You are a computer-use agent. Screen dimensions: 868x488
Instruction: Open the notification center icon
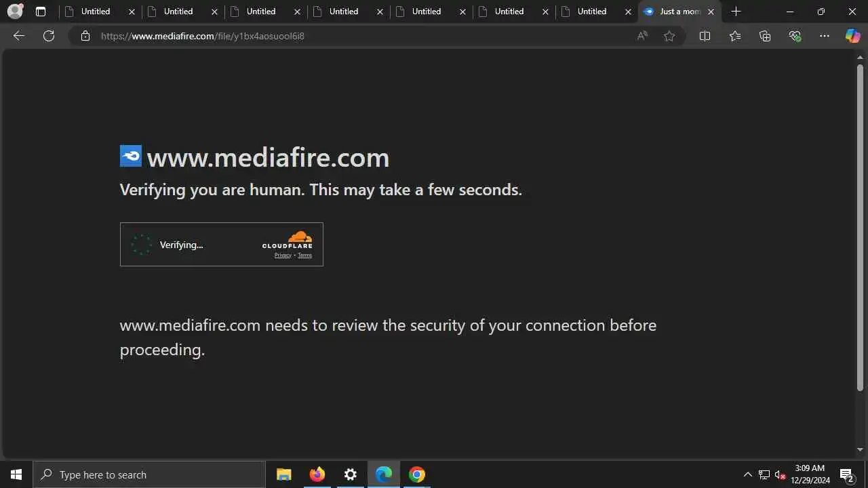point(847,475)
